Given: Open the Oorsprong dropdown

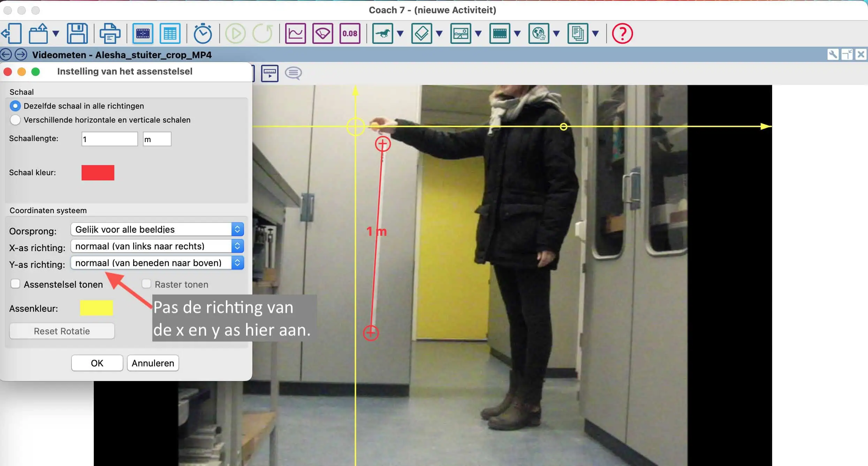Looking at the screenshot, I should click(x=157, y=229).
